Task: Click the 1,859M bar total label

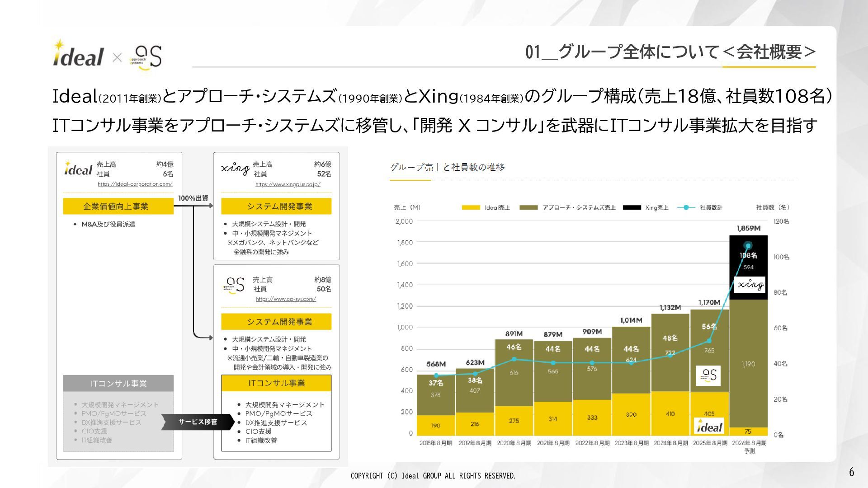Action: (x=748, y=228)
